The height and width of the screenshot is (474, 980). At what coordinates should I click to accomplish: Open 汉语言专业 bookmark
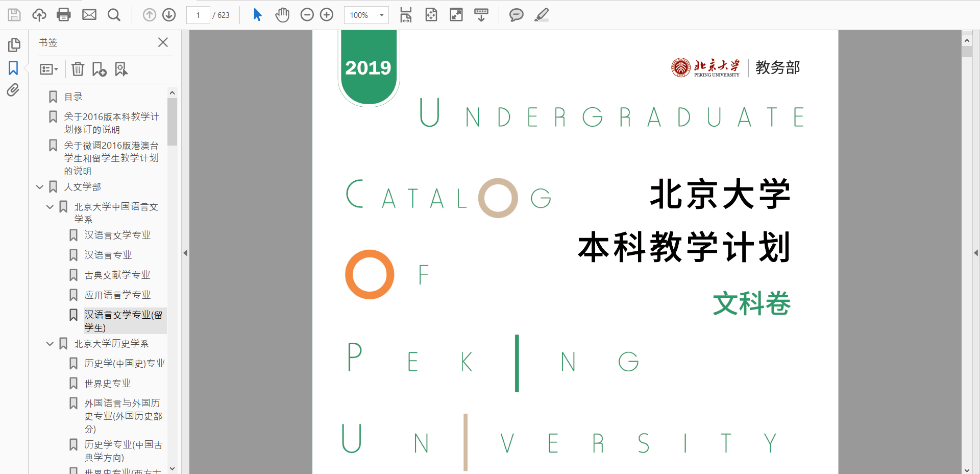point(108,255)
